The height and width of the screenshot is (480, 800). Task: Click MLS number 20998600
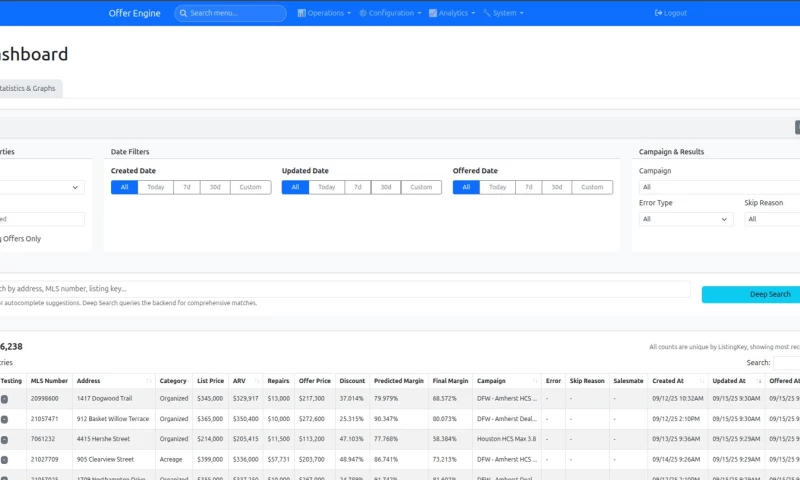tap(44, 398)
